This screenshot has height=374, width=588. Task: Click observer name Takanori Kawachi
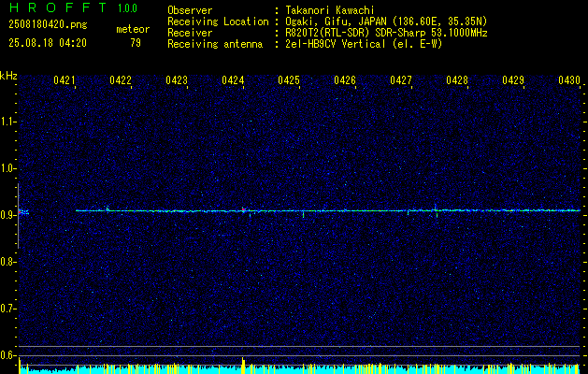tap(330, 10)
